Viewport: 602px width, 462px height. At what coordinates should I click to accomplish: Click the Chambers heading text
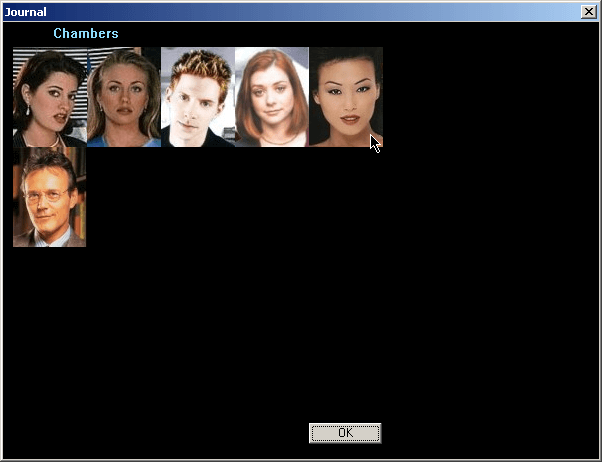86,33
